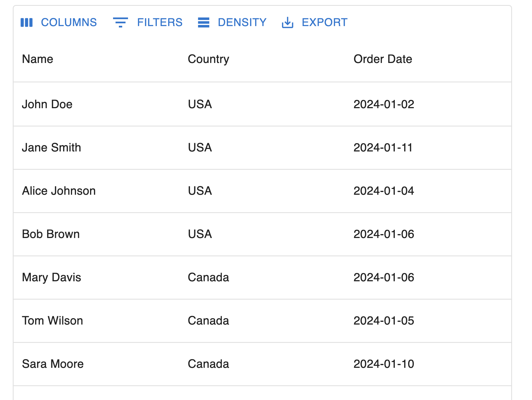Click the export download icon
This screenshot has width=532, height=400.
tap(288, 22)
